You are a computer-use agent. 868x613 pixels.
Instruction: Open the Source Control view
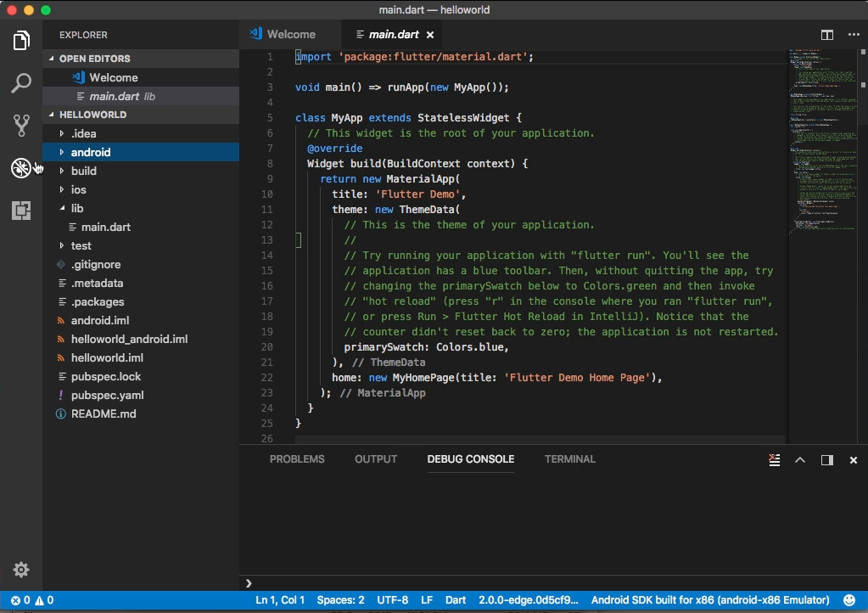[21, 126]
